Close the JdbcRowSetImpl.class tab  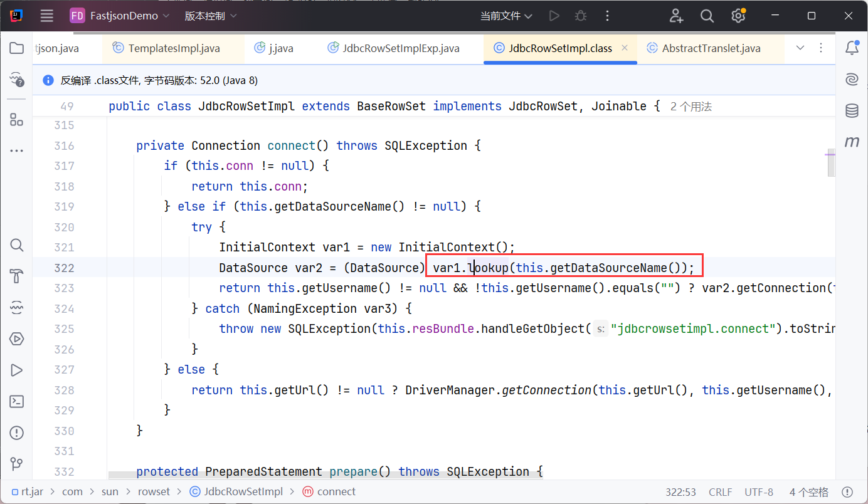tap(625, 48)
